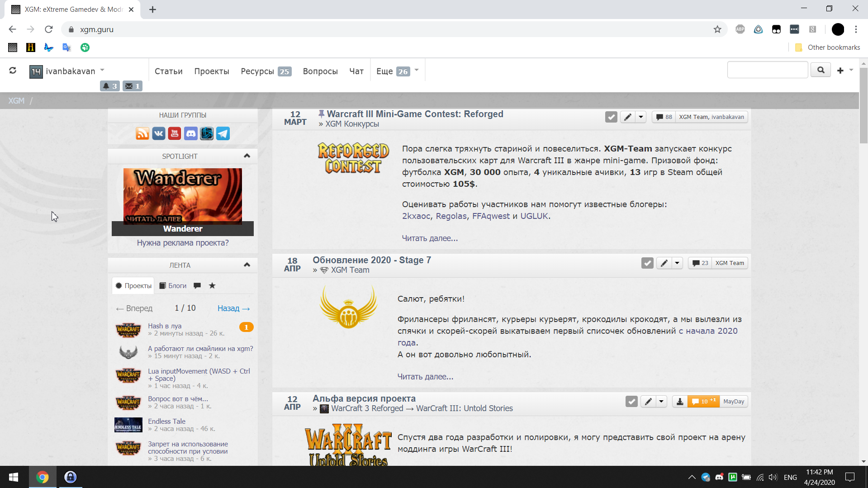Open edit dropdown on Альфа версия post
Screen dimensions: 868x488
point(661,402)
